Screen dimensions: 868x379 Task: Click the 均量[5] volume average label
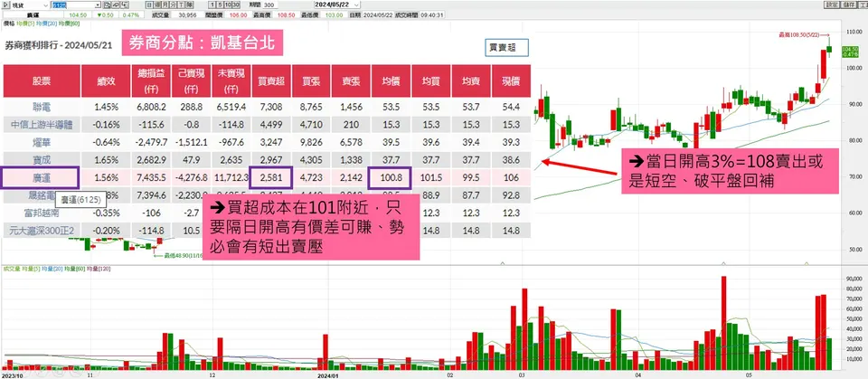pyautogui.click(x=31, y=268)
